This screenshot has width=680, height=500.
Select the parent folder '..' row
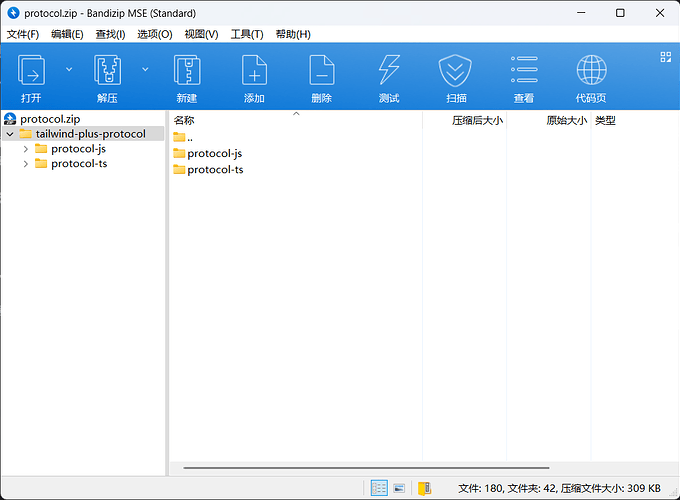click(183, 138)
